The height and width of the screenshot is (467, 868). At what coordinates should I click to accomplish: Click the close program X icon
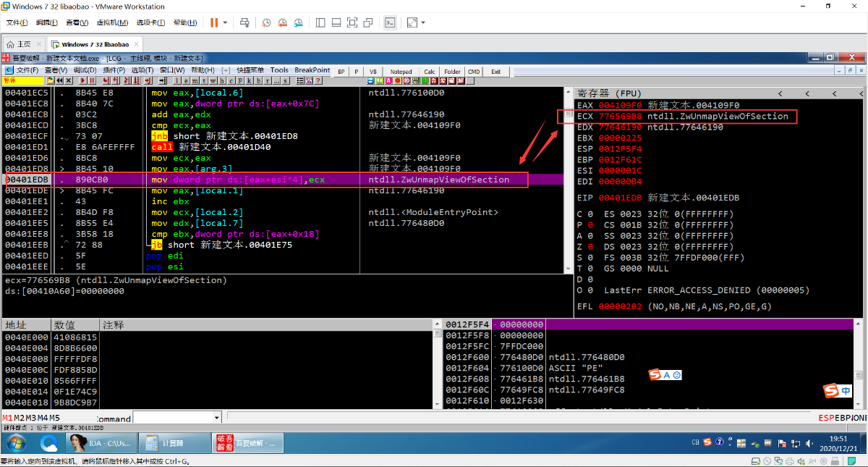(69, 80)
